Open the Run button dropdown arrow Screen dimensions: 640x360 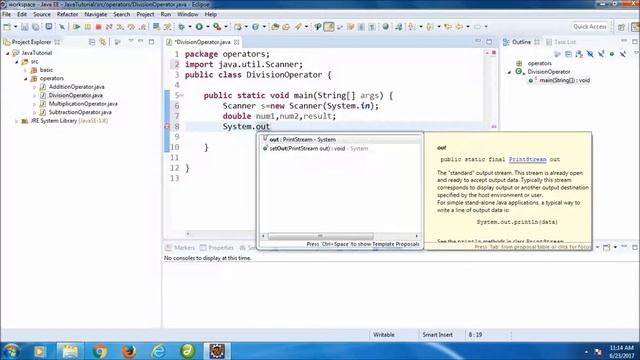(x=207, y=27)
